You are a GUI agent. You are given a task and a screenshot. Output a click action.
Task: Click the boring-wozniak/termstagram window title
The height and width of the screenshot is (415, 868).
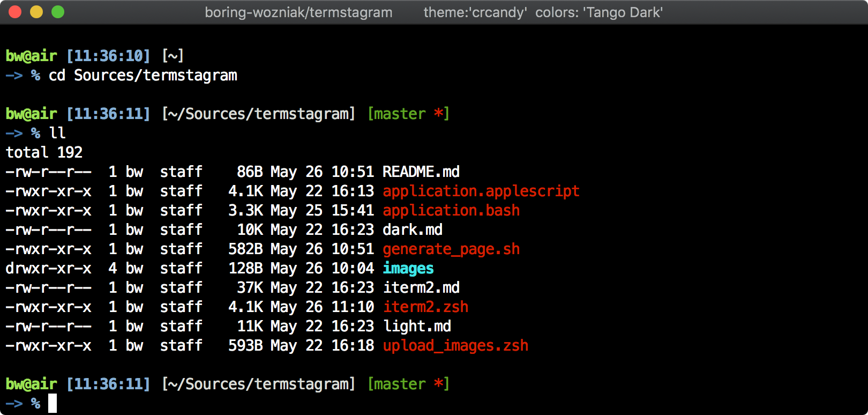[x=298, y=12]
